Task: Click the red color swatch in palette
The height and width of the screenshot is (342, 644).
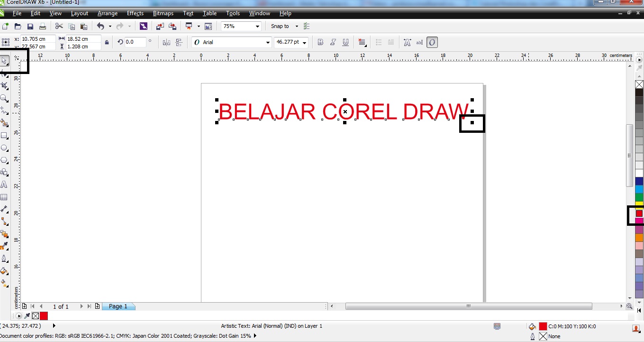Action: coord(639,213)
